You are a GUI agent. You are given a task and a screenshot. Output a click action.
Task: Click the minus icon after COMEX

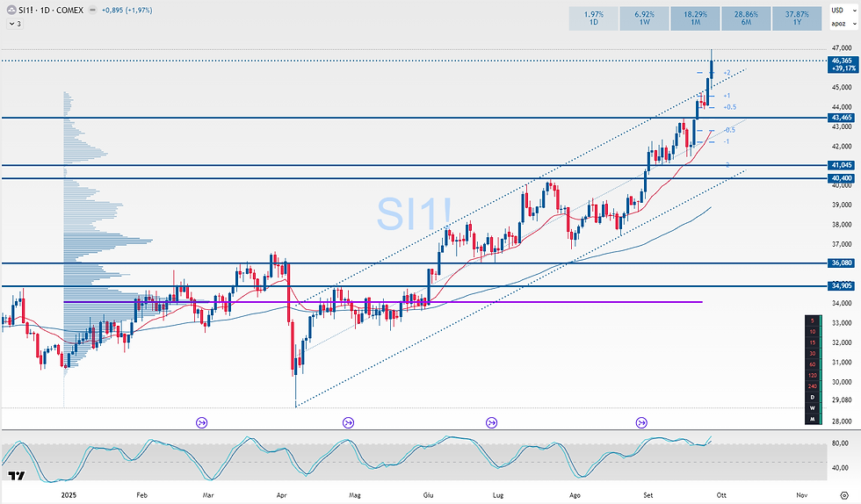(93, 10)
